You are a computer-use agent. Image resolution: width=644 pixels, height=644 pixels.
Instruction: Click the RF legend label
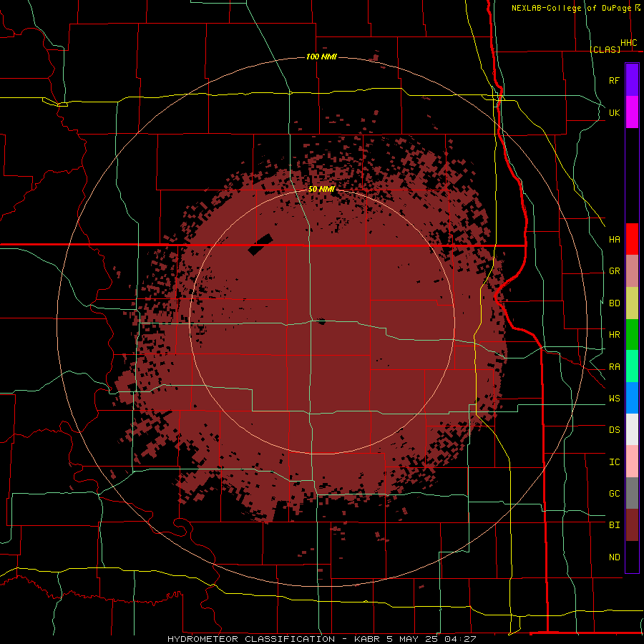614,80
